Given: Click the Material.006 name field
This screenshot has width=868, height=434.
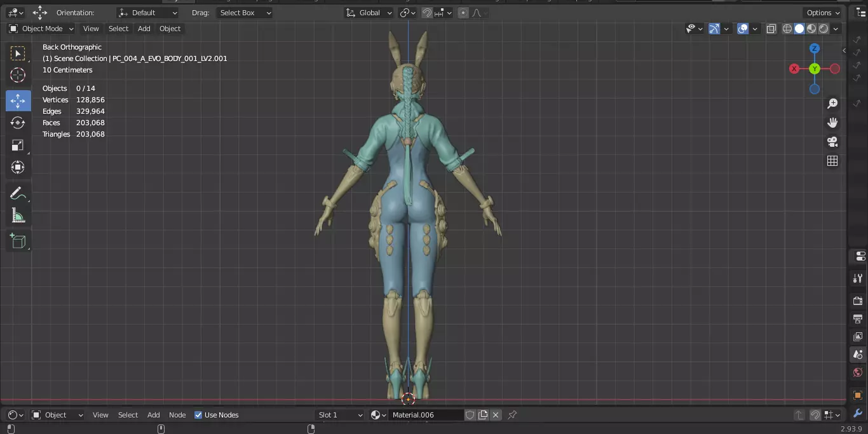Looking at the screenshot, I should (x=425, y=415).
